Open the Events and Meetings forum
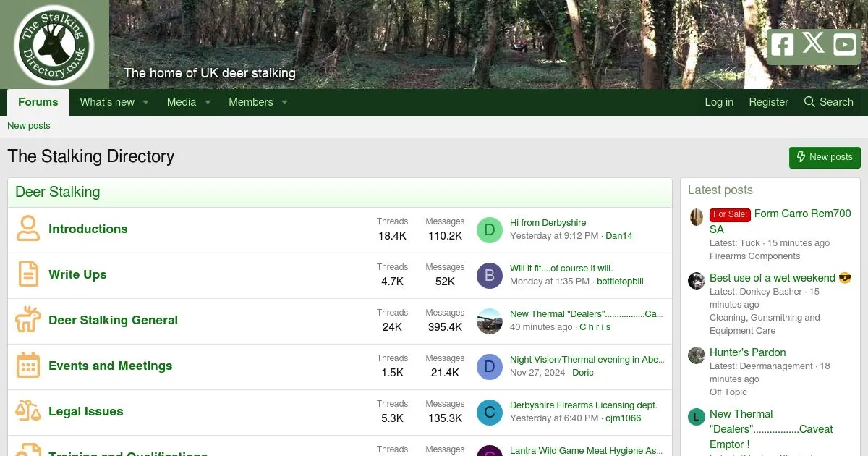This screenshot has height=456, width=868. [x=111, y=366]
